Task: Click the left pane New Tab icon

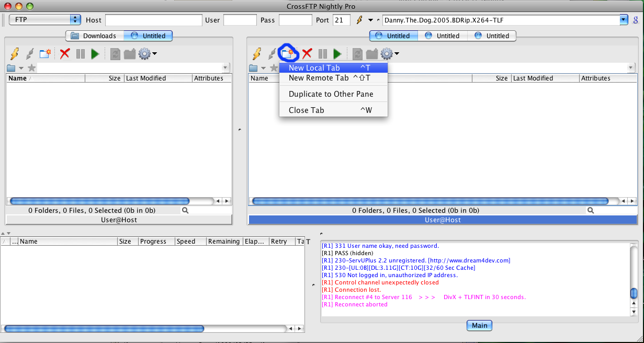Action: [x=46, y=53]
